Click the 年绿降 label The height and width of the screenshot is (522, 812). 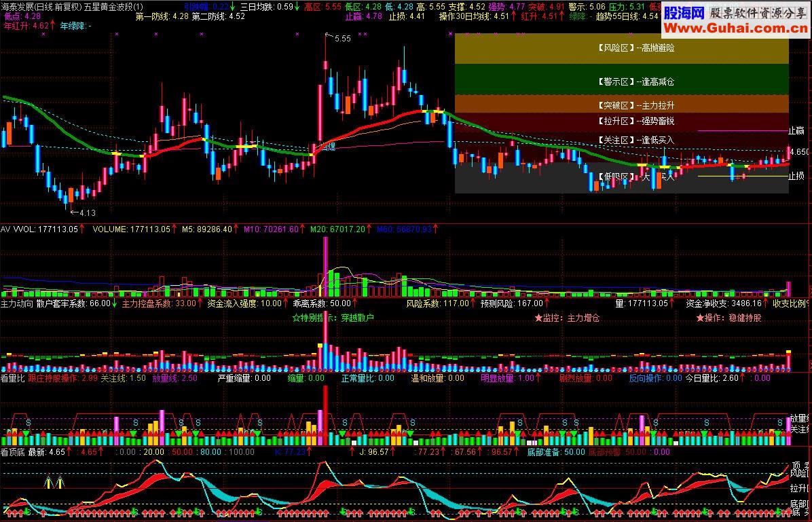(76, 25)
